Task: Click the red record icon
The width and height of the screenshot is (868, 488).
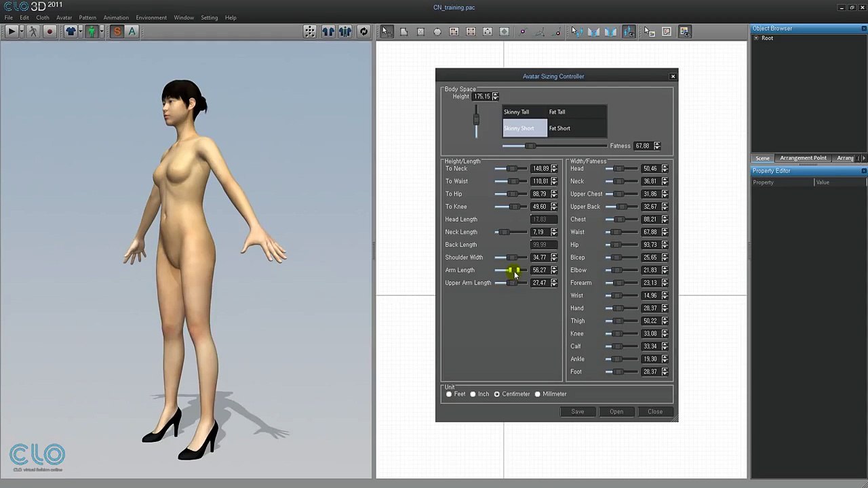Action: (50, 31)
